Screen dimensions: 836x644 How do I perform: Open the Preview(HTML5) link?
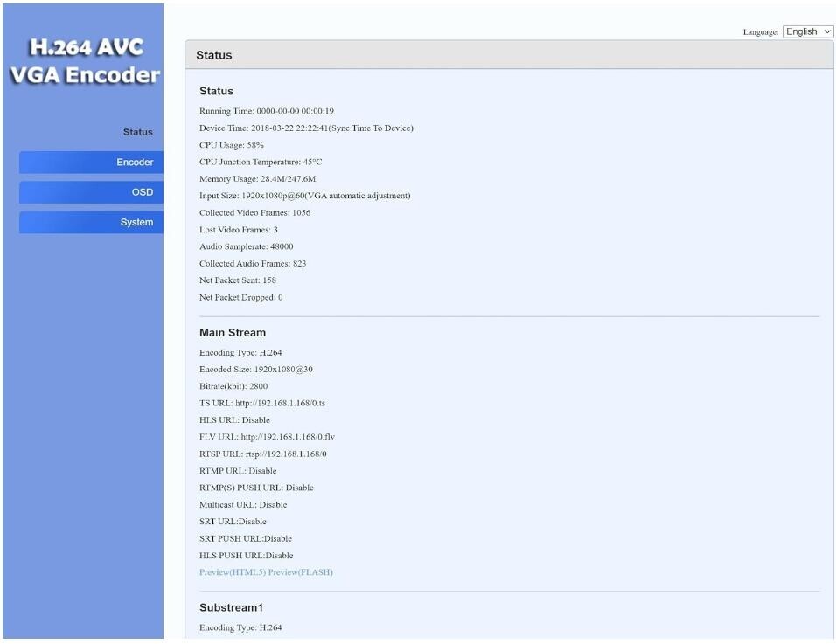click(x=232, y=572)
